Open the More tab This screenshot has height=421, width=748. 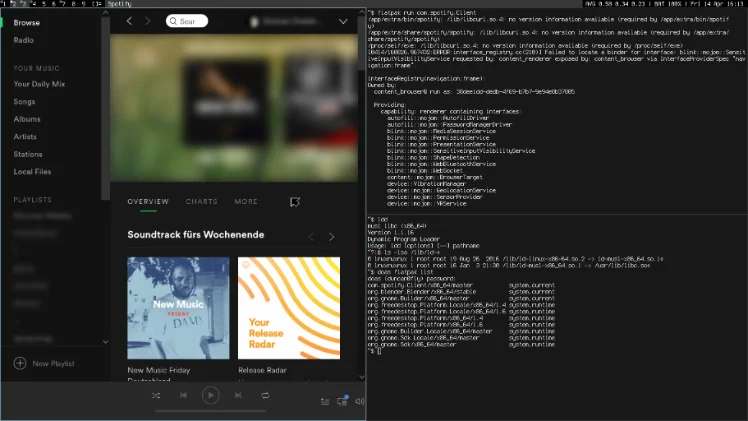pyautogui.click(x=246, y=202)
